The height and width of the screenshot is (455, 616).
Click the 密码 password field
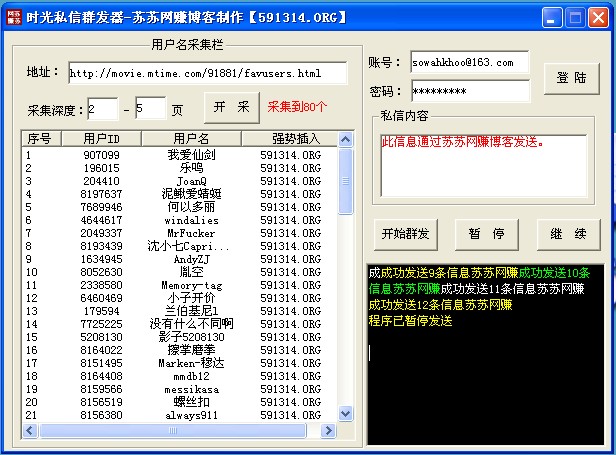470,91
